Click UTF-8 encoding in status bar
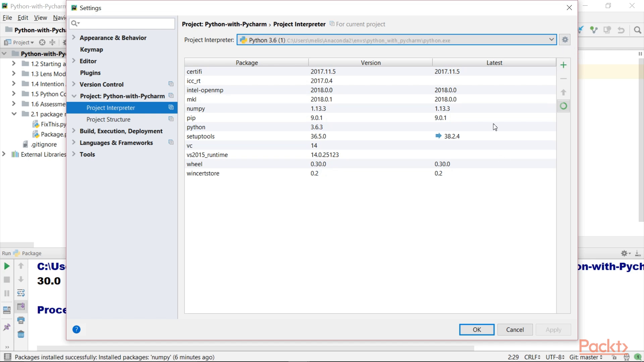This screenshot has height=362, width=644. (x=555, y=357)
